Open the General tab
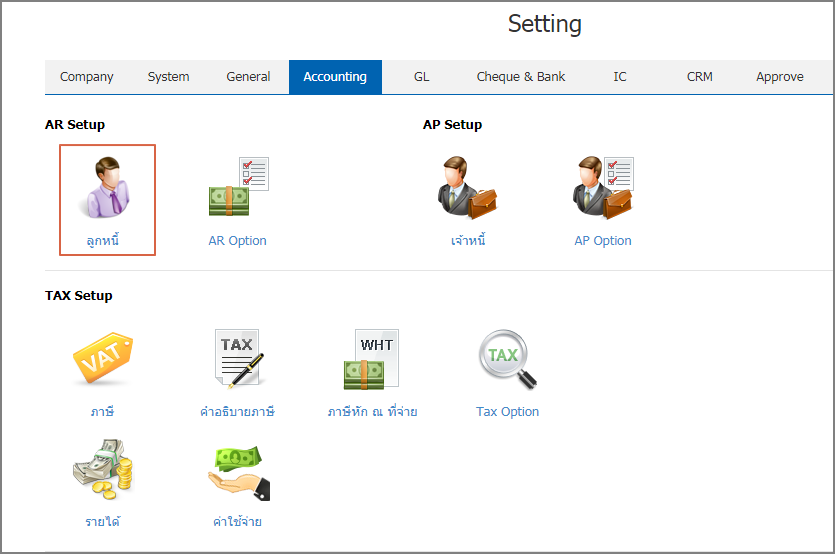Screen dimensions: 835x554 point(248,77)
